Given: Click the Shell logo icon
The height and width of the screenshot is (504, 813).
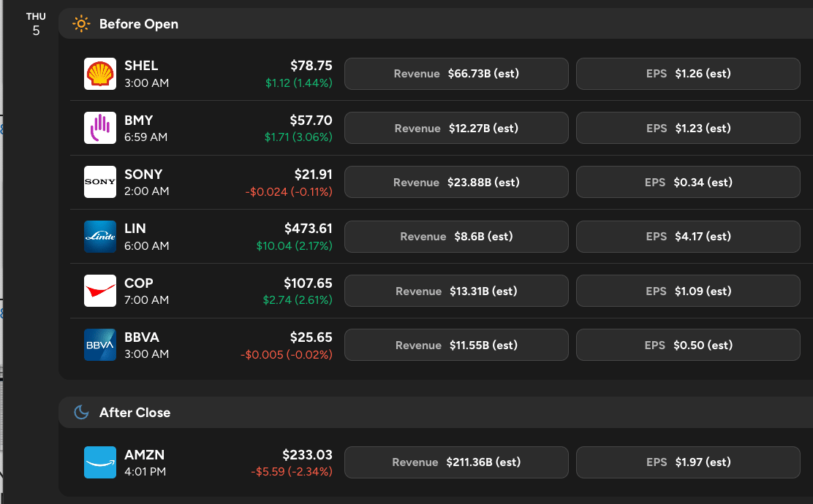Looking at the screenshot, I should (100, 74).
